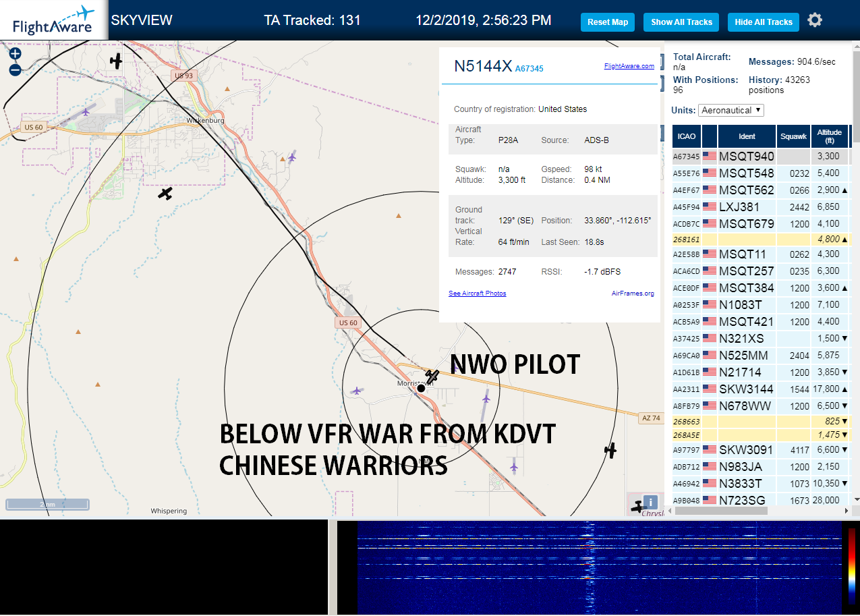Select the MSQT940 row
This screenshot has width=860, height=616.
(x=761, y=157)
